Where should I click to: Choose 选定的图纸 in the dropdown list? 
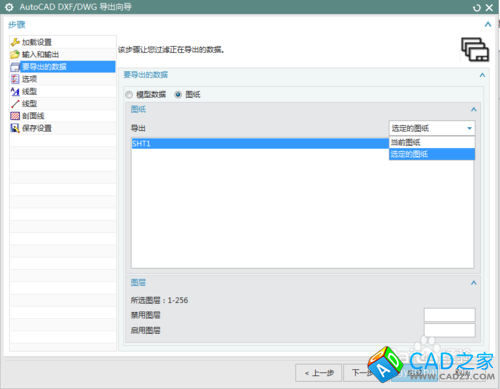(432, 154)
